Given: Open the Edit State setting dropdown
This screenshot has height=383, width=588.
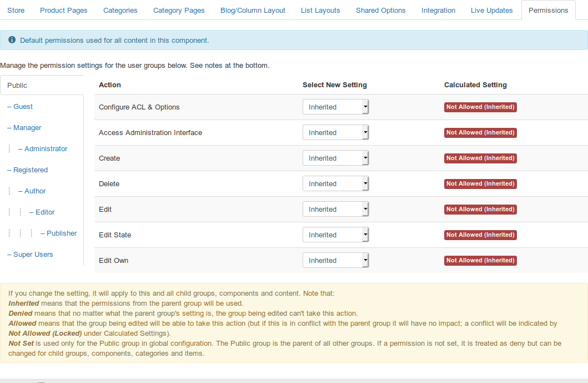Looking at the screenshot, I should tap(335, 235).
